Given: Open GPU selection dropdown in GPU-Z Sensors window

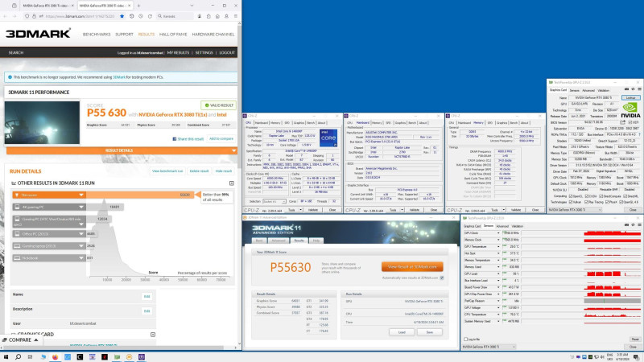Looking at the screenshot, I should pyautogui.click(x=489, y=347).
